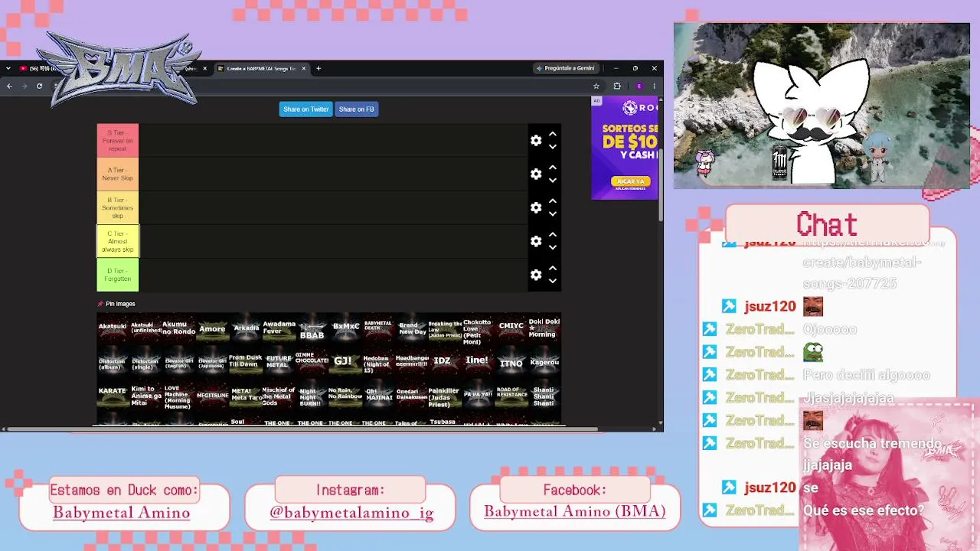This screenshot has height=551, width=980.
Task: Move D Tier row down with arrow
Action: 552,282
